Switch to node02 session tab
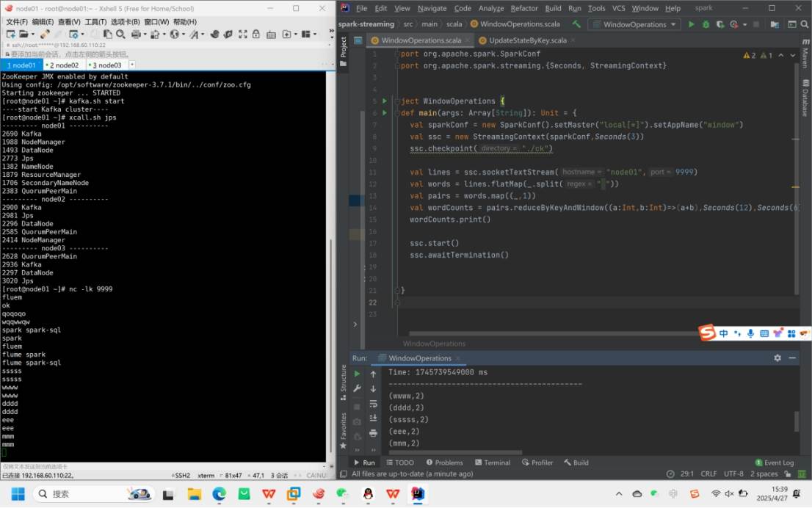Viewport: 812px width, 508px height. click(64, 65)
